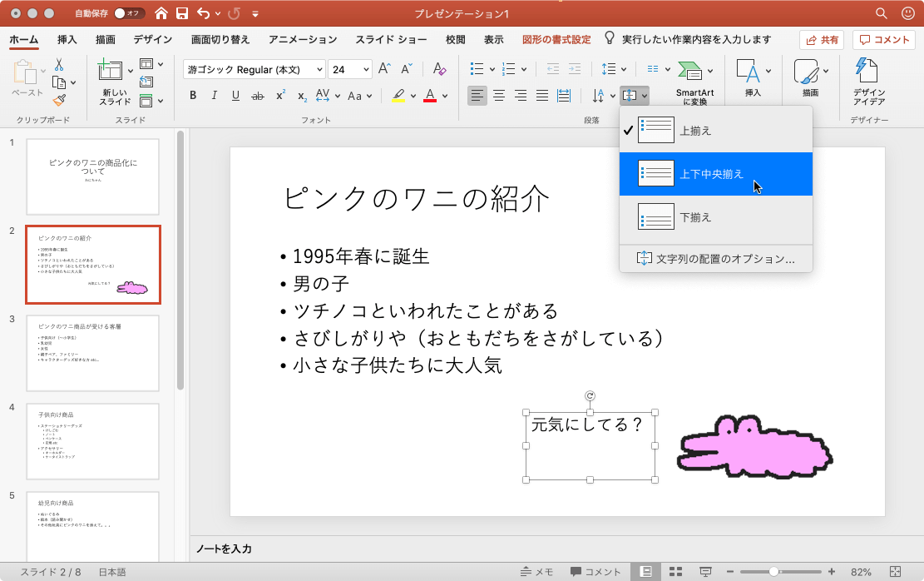
Task: Click the Share button
Action: (x=821, y=39)
